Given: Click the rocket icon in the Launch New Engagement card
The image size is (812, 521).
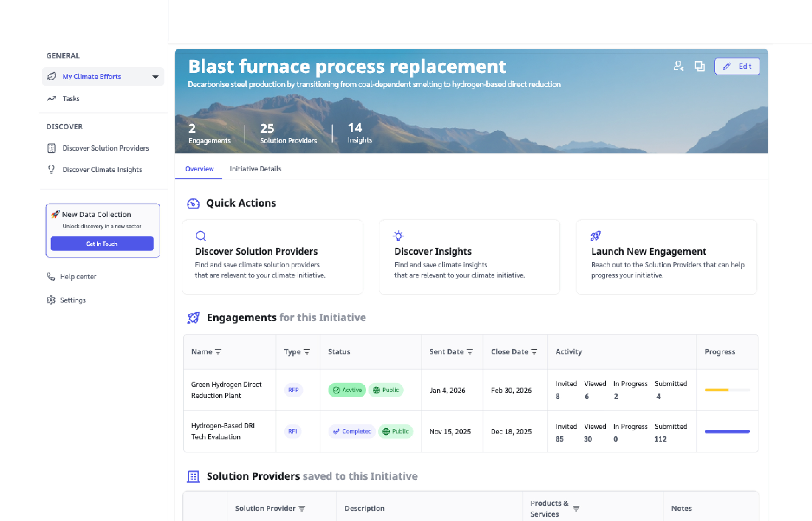Looking at the screenshot, I should pos(595,236).
